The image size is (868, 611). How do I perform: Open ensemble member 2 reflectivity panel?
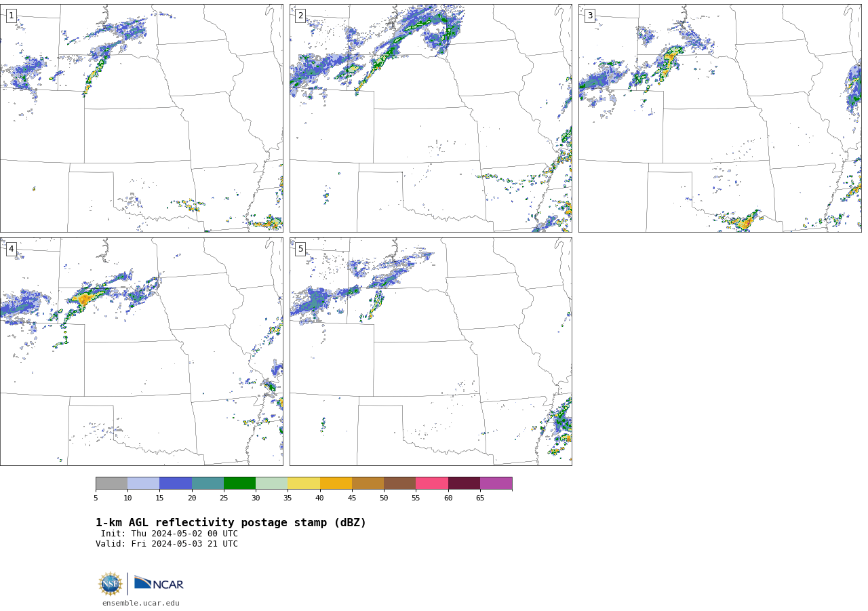(431, 118)
